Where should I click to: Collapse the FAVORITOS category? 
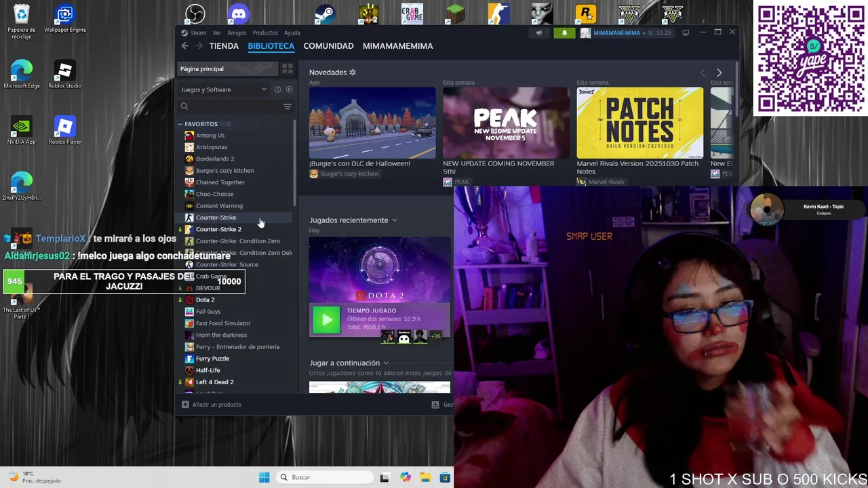pos(180,124)
